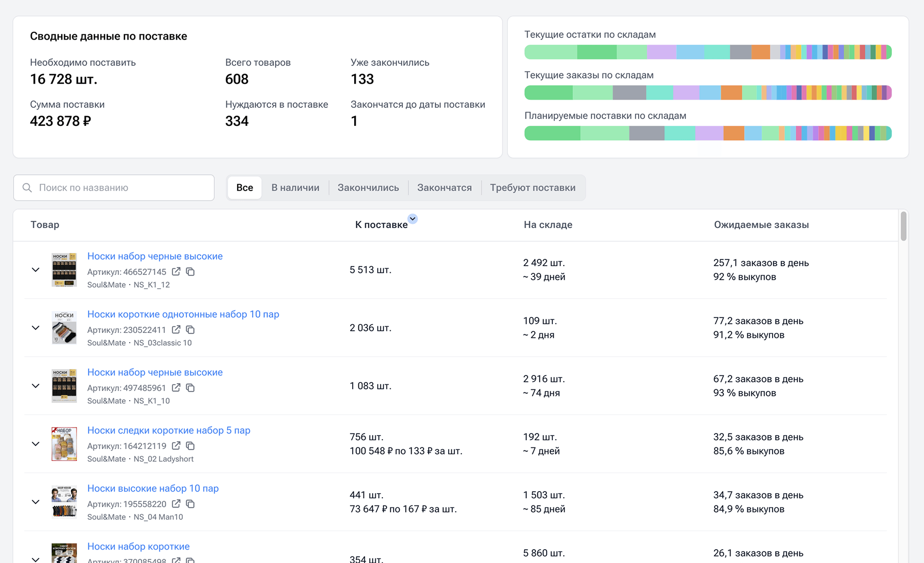Viewport: 924px width, 563px height.
Task: Select the Закончились filter tab
Action: click(368, 187)
